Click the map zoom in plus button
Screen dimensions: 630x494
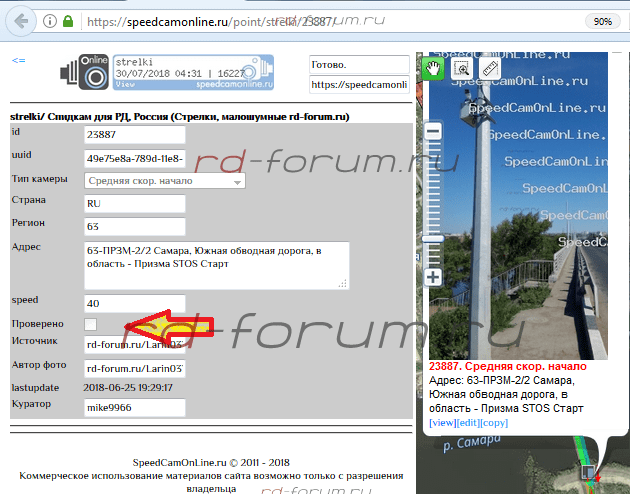(x=433, y=277)
